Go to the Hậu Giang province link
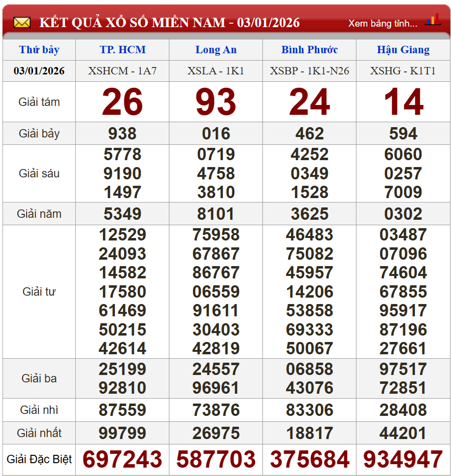This screenshot has height=476, width=451. 403,50
